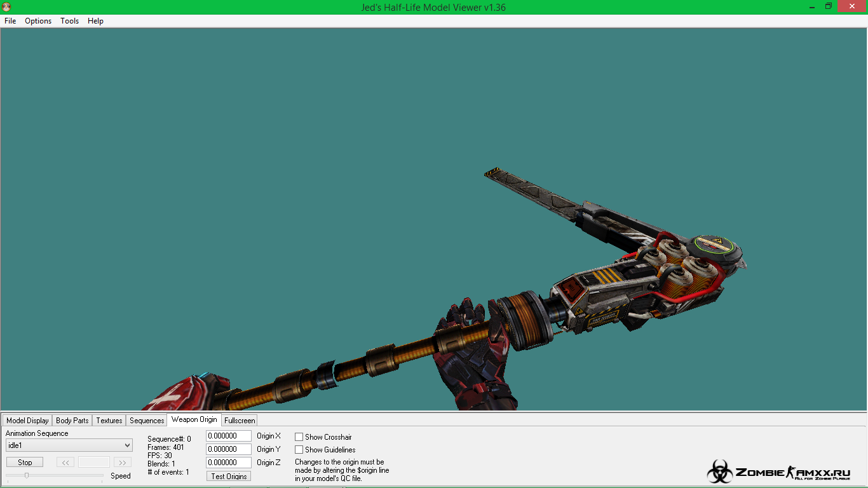Restore down the Model Viewer window

(829, 6)
